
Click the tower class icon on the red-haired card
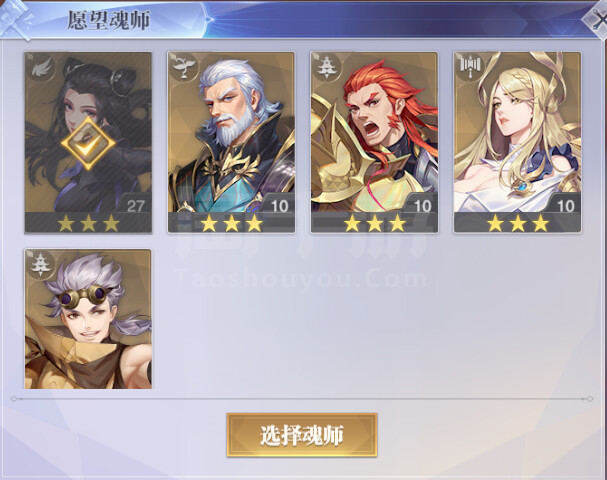[327, 67]
